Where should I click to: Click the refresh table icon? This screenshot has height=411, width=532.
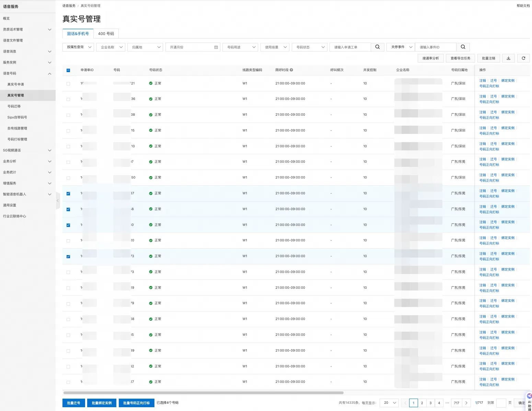click(x=523, y=58)
